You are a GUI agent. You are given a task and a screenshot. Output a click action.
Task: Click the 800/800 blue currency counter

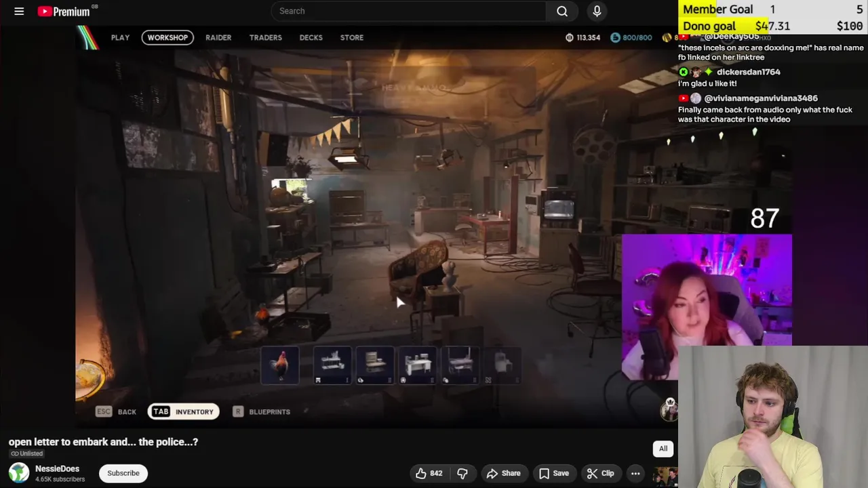pyautogui.click(x=631, y=37)
